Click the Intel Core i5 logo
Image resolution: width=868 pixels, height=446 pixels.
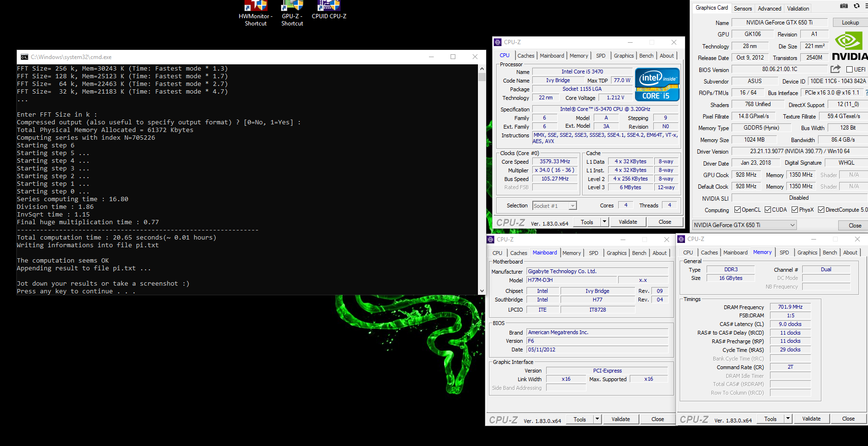pyautogui.click(x=657, y=84)
